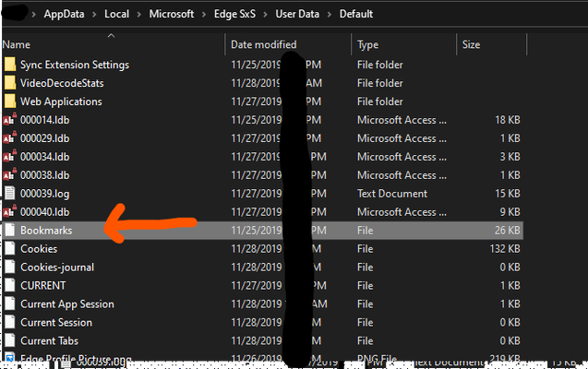Image resolution: width=588 pixels, height=369 pixels.
Task: Expand the chevron after Edge SxS breadcrumb
Action: coord(266,15)
